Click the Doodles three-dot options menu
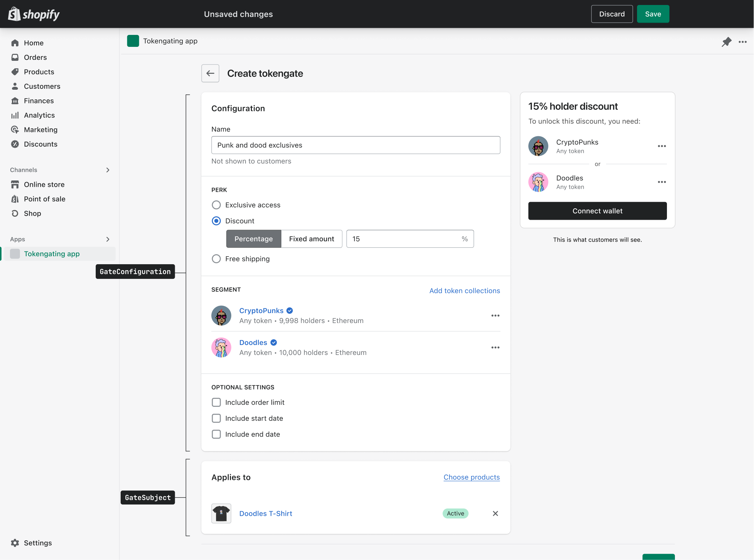The height and width of the screenshot is (560, 754). pos(495,348)
